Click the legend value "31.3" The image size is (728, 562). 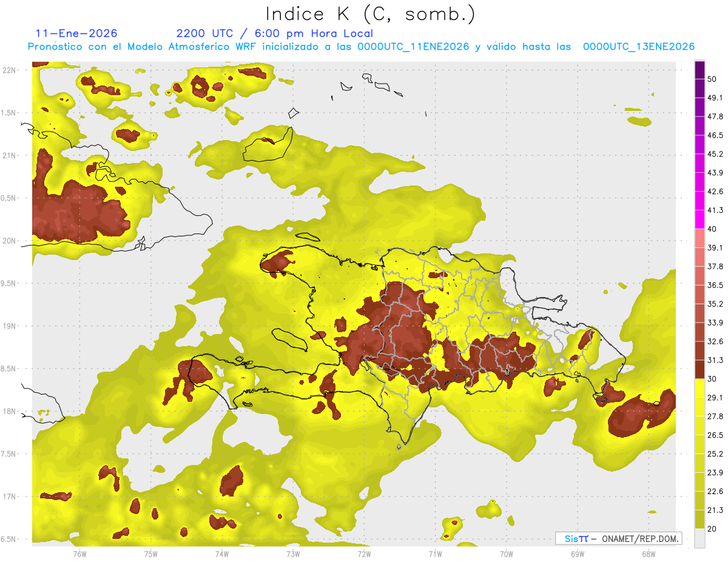click(715, 360)
